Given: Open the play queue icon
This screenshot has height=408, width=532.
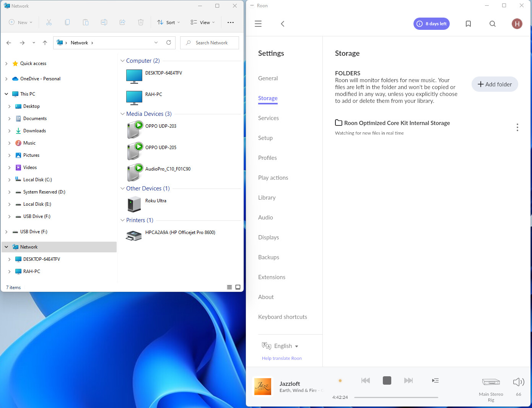Looking at the screenshot, I should tap(435, 380).
